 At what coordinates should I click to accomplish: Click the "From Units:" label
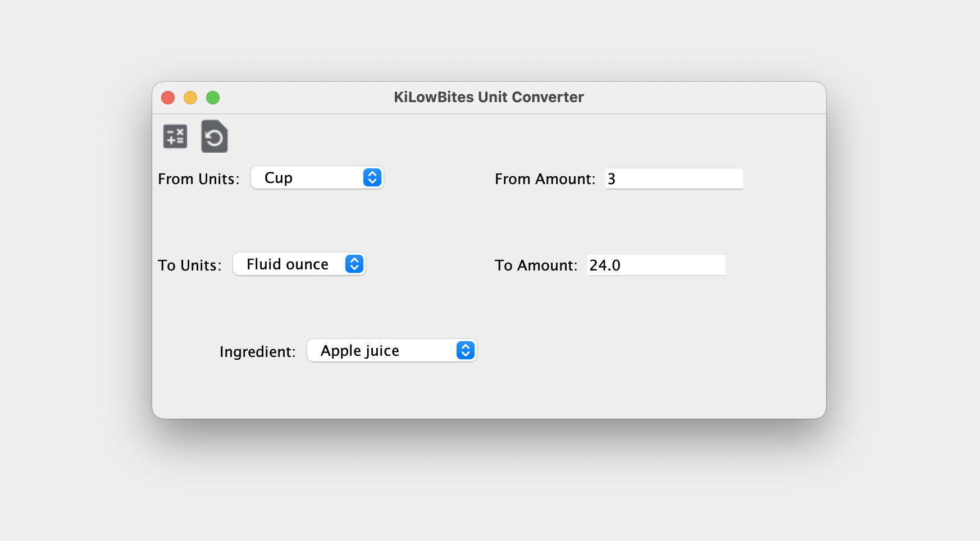[198, 179]
